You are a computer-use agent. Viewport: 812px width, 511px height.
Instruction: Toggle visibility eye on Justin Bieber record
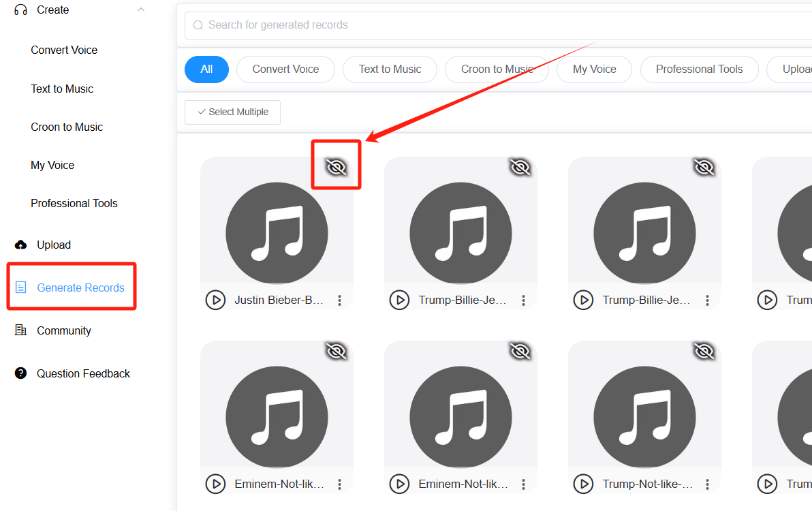click(336, 167)
